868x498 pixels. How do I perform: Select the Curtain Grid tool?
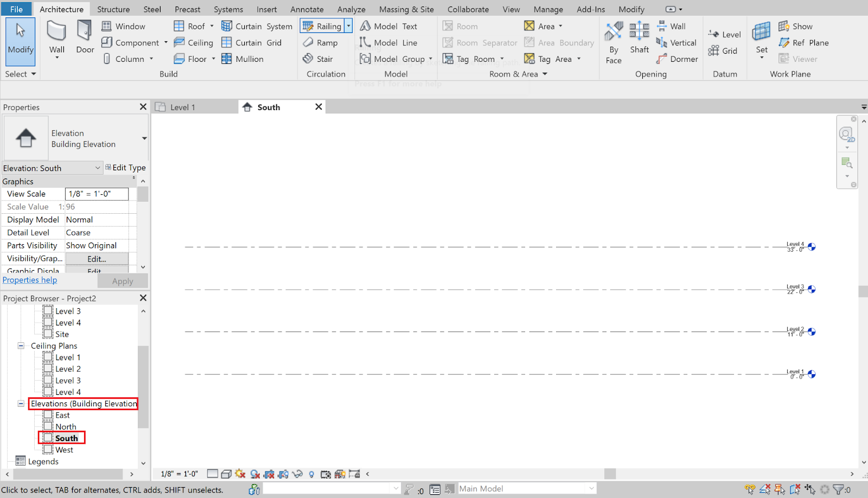pyautogui.click(x=251, y=42)
